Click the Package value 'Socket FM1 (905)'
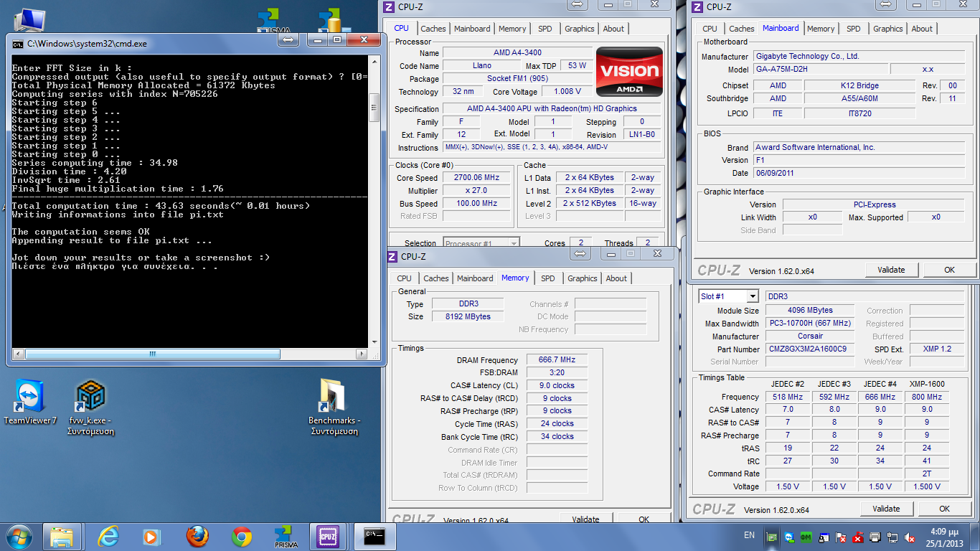The image size is (980, 551). coord(517,79)
